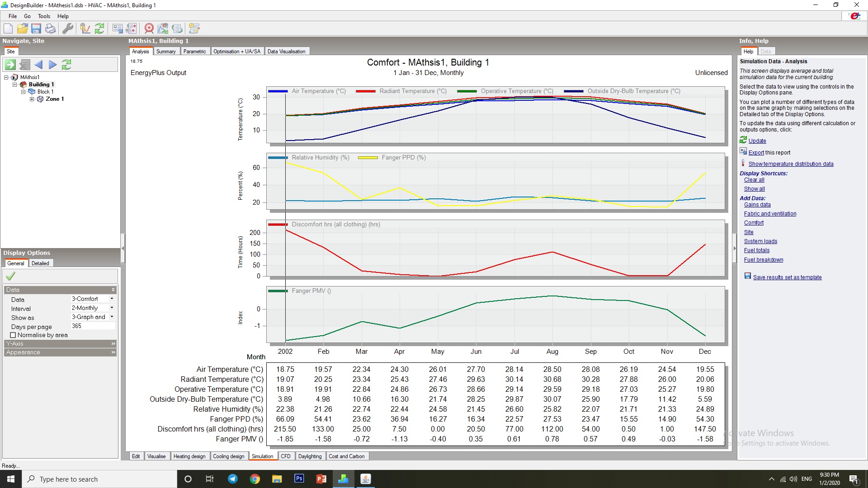Expand the Zone 1 tree node
This screenshot has width=868, height=488.
click(x=32, y=99)
